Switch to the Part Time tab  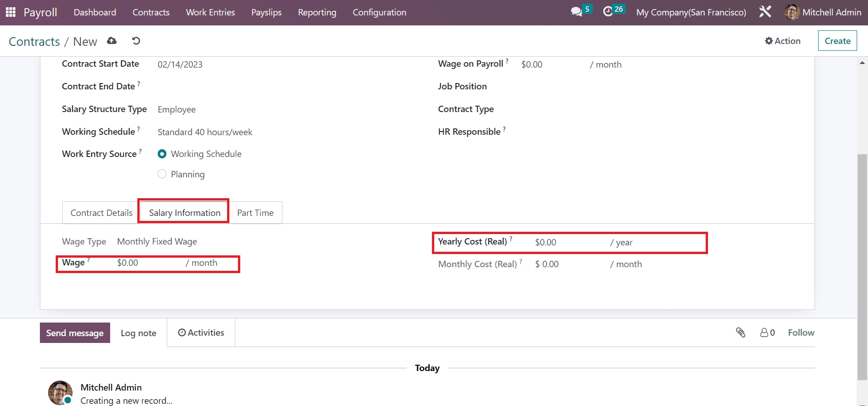tap(255, 213)
